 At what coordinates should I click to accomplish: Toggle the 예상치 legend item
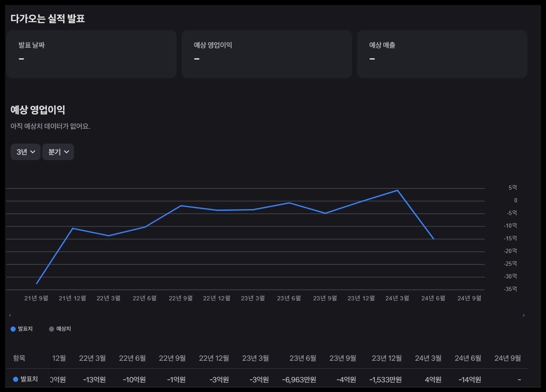(60, 329)
